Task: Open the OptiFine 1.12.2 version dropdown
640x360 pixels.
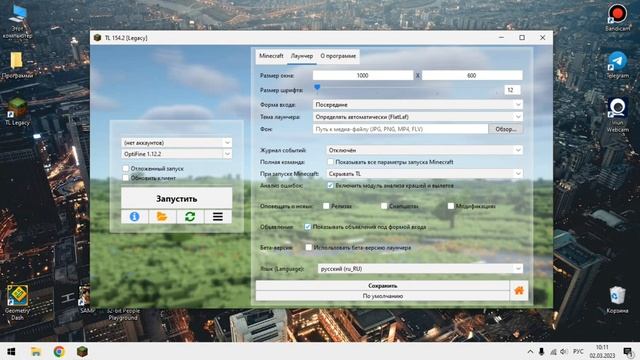Action: 176,154
